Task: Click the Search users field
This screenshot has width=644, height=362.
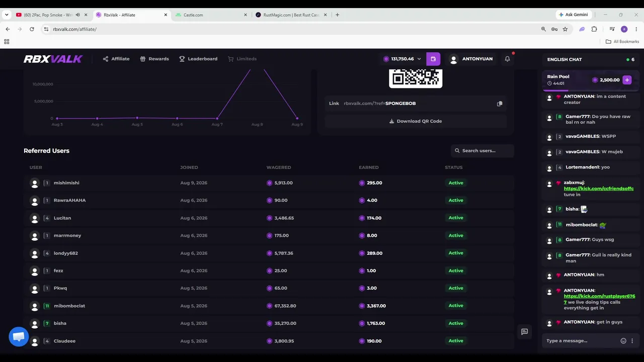Action: pos(482,150)
